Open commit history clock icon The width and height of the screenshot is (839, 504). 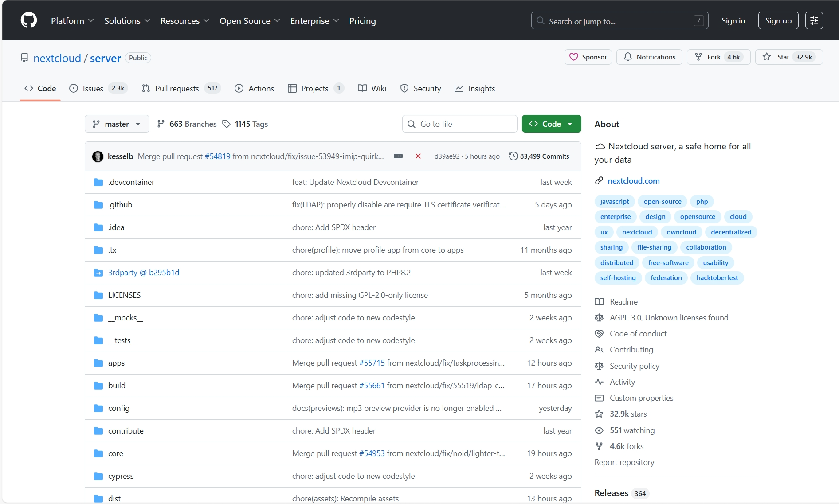(x=513, y=156)
